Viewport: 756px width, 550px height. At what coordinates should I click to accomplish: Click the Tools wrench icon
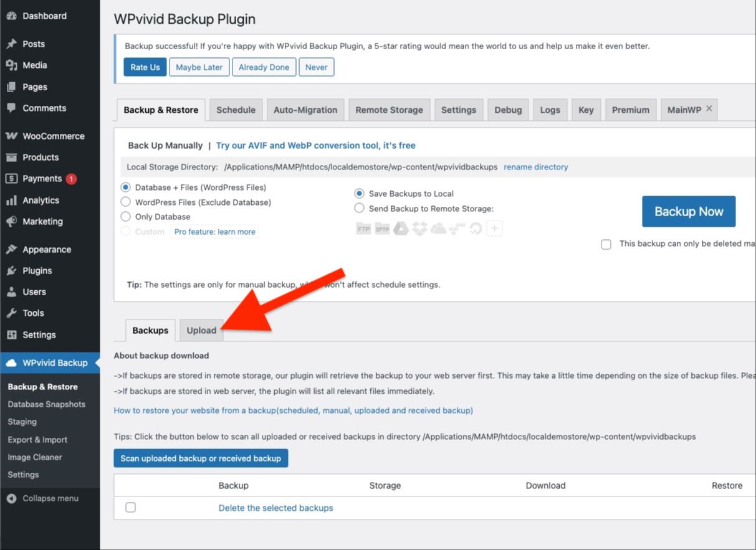[x=11, y=313]
